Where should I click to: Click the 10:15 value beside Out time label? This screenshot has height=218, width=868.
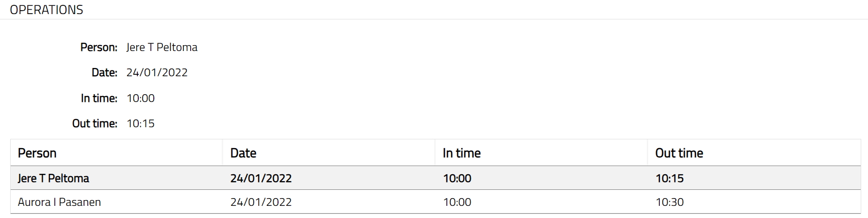click(141, 124)
